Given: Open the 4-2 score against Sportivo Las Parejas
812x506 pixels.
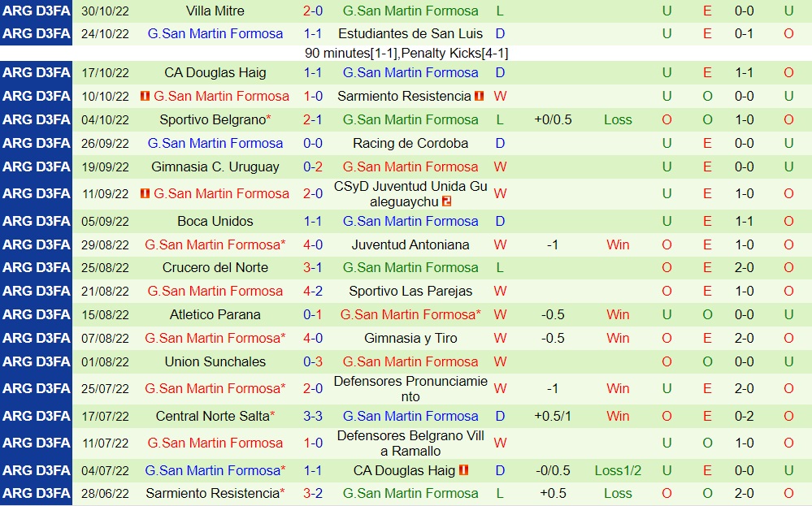Looking at the screenshot, I should [313, 291].
